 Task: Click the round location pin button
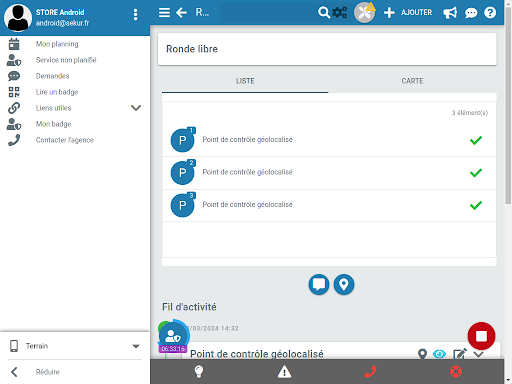tap(344, 284)
